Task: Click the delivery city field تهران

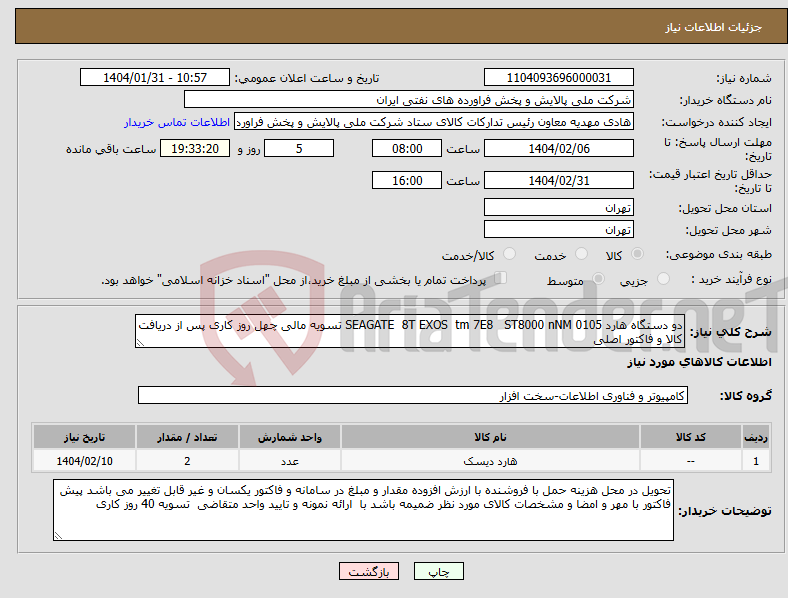Action: [x=559, y=229]
